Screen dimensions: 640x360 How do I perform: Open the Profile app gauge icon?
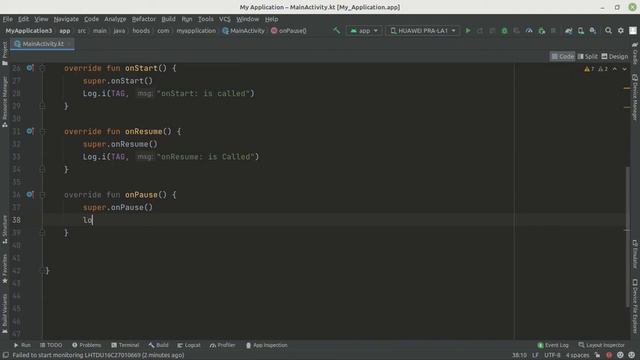(529, 31)
